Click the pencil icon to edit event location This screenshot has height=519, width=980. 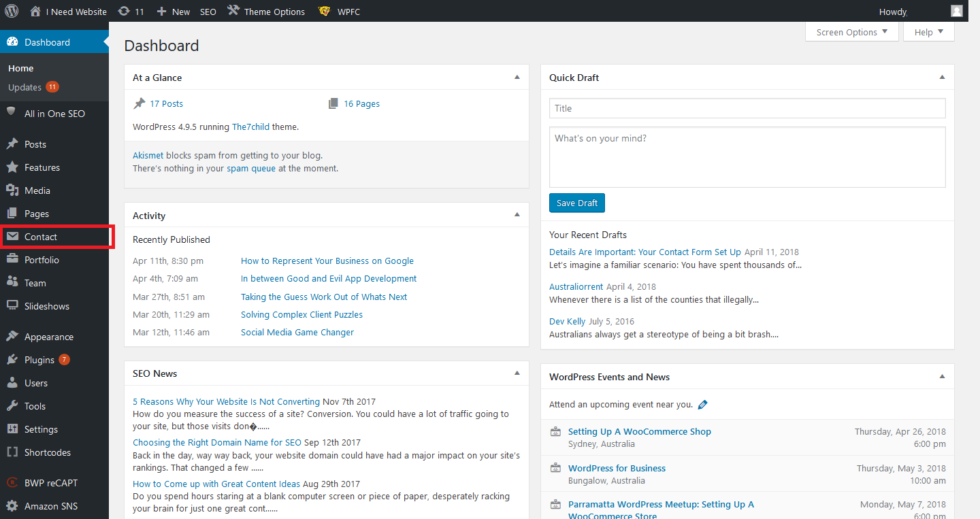click(x=703, y=405)
